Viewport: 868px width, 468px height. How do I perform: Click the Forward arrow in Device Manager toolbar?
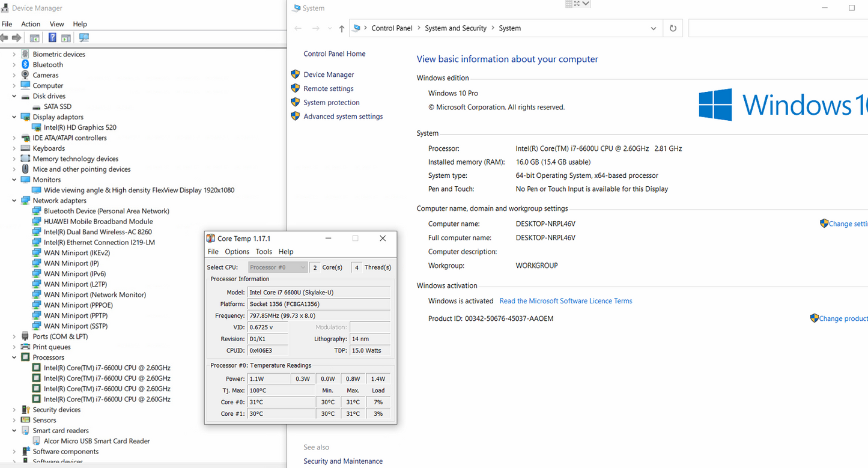[17, 38]
